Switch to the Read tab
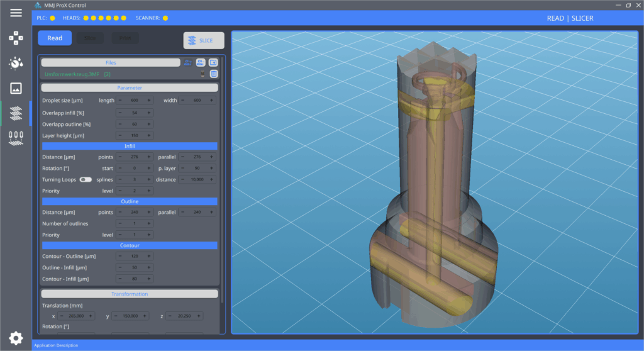Screen dimensions: 644x351 (55, 38)
